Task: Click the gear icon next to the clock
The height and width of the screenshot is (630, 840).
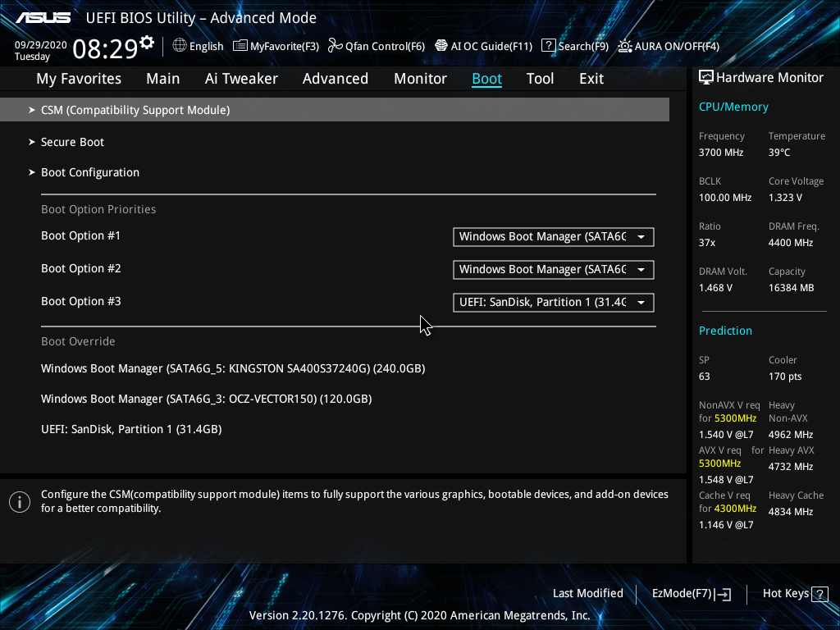Action: click(x=147, y=43)
